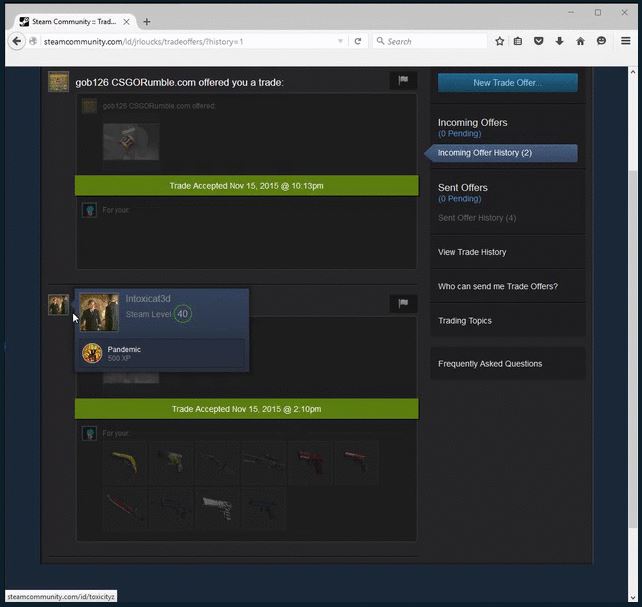The width and height of the screenshot is (642, 607).
Task: Click the browser back arrow button
Action: coord(17,41)
